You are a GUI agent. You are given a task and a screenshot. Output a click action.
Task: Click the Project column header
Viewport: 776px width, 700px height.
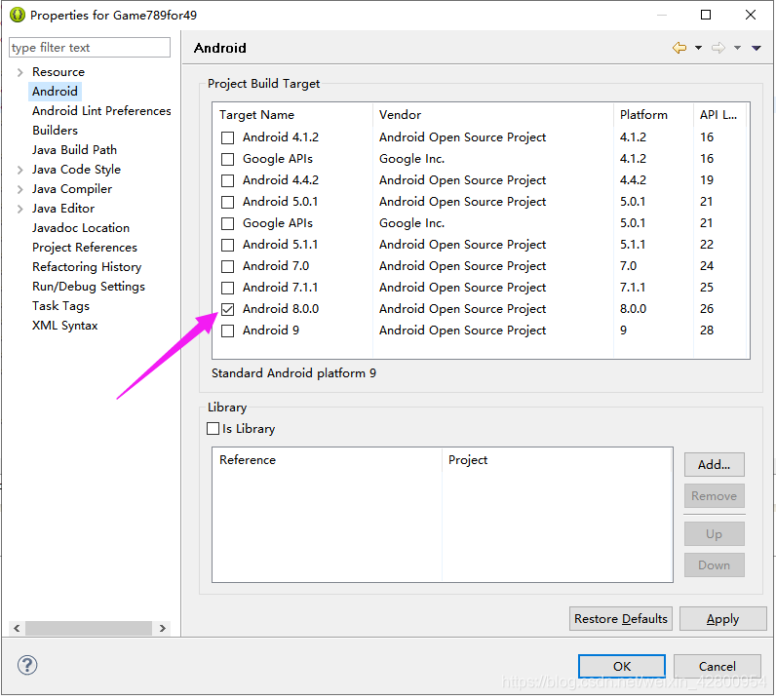click(x=557, y=460)
